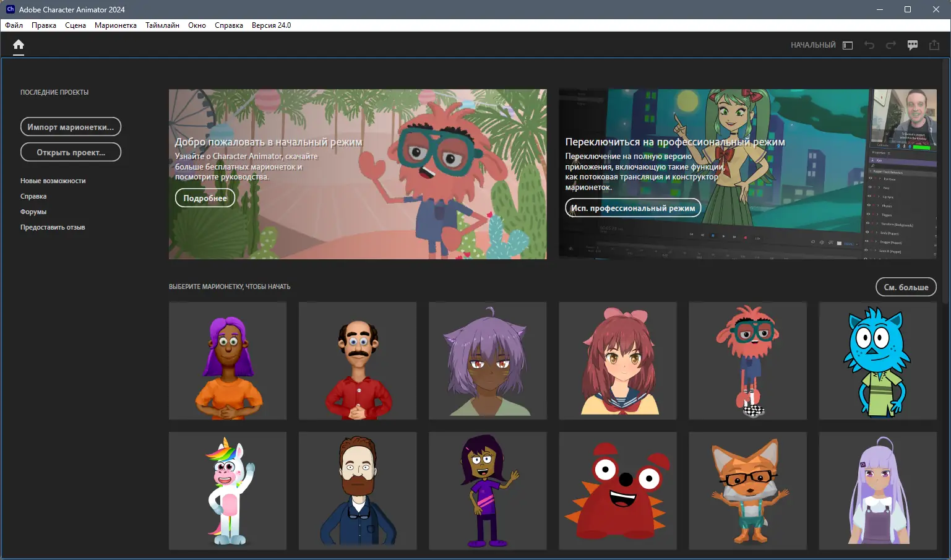Open the Форумы link
The image size is (951, 560).
33,212
